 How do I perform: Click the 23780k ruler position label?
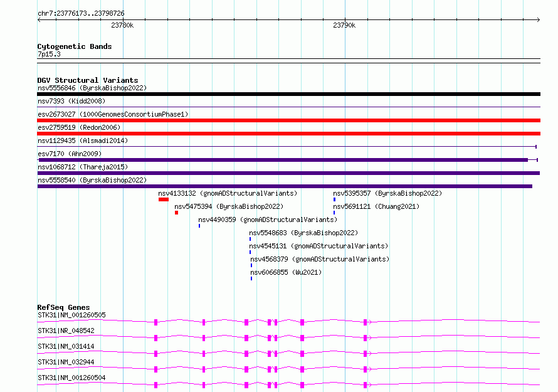point(122,25)
